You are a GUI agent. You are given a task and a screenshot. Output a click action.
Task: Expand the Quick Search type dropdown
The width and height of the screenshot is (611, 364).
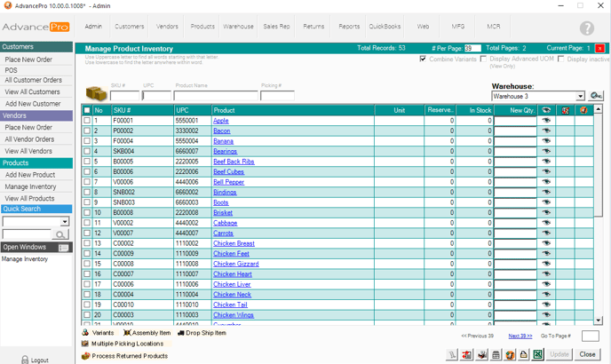pyautogui.click(x=65, y=222)
